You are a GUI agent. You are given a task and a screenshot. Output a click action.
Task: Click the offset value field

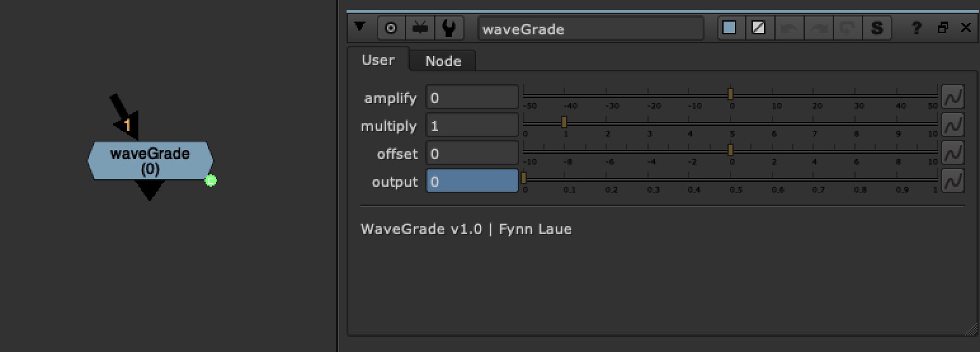(472, 154)
